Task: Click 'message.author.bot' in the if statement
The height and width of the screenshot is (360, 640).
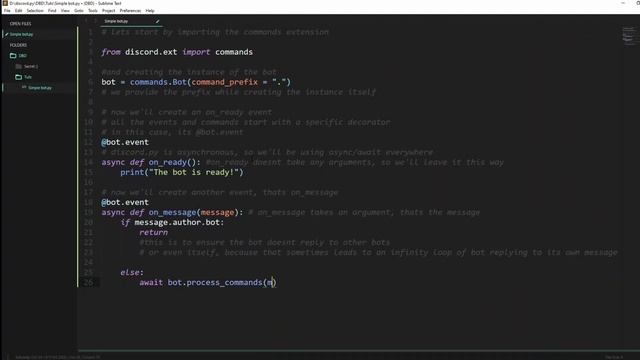Action: coord(177,222)
